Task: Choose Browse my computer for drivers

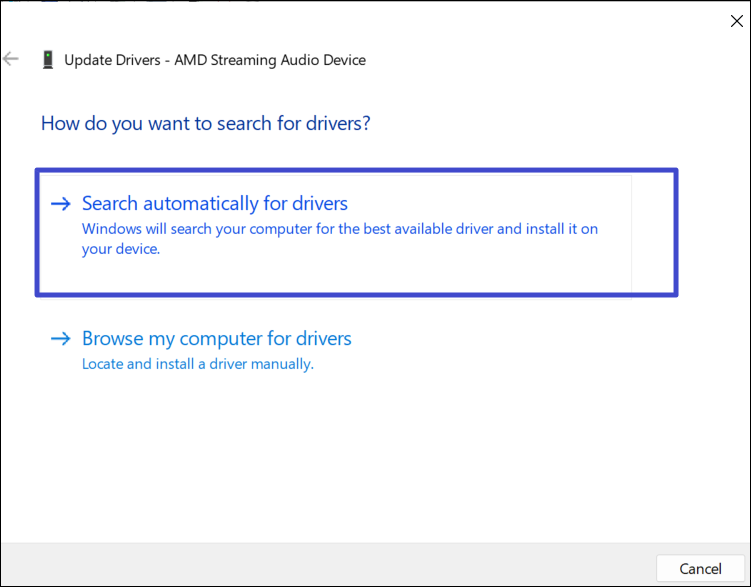Action: click(x=216, y=339)
